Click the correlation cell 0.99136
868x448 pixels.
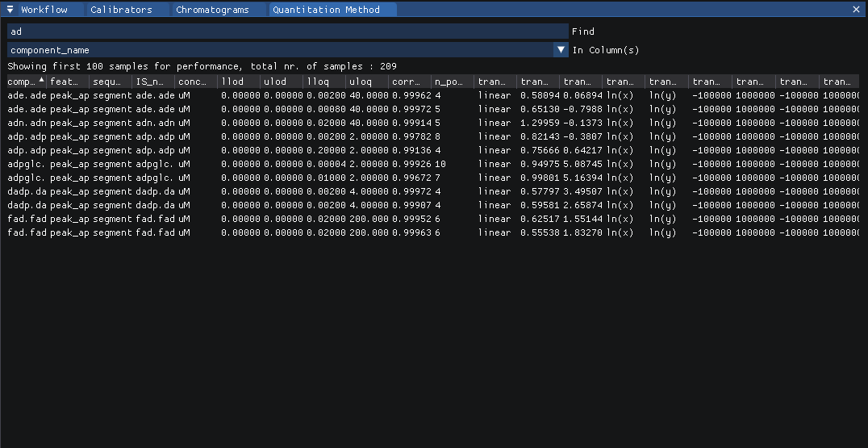[411, 150]
